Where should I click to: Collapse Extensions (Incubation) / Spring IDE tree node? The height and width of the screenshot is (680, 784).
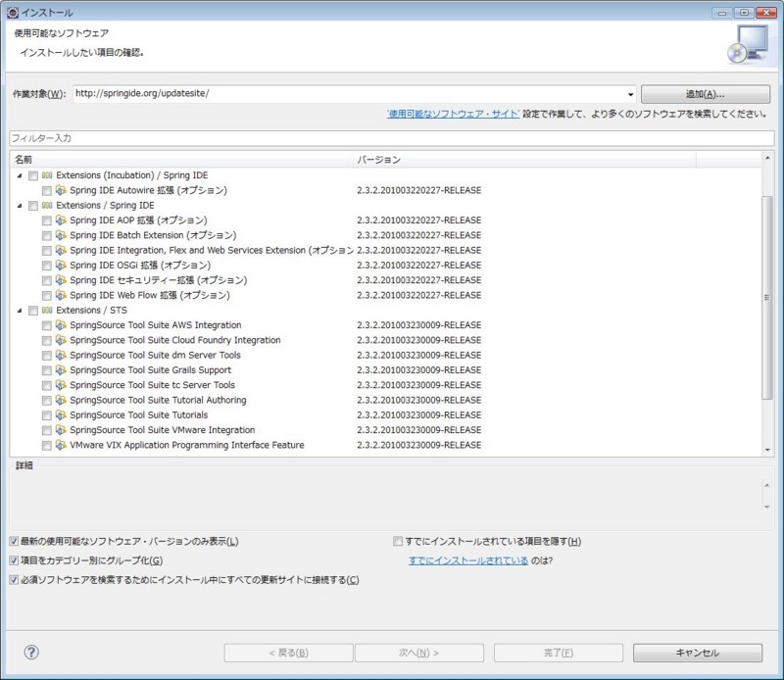pos(20,175)
